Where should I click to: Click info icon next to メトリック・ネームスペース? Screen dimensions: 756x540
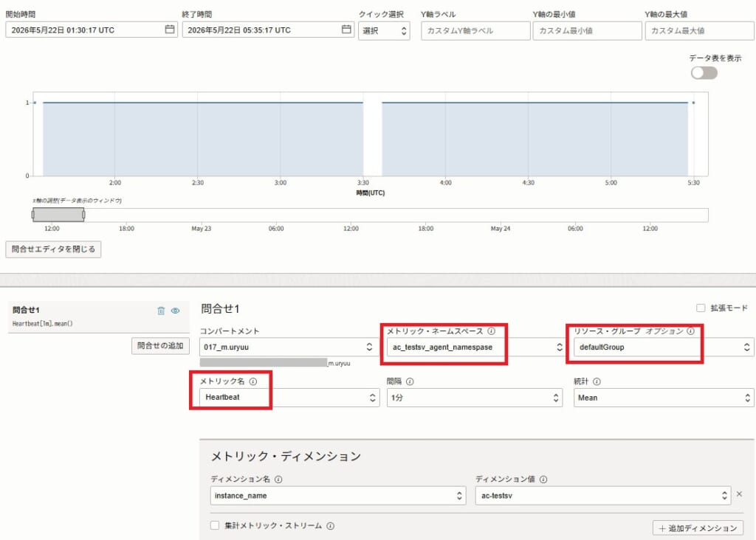click(x=491, y=331)
